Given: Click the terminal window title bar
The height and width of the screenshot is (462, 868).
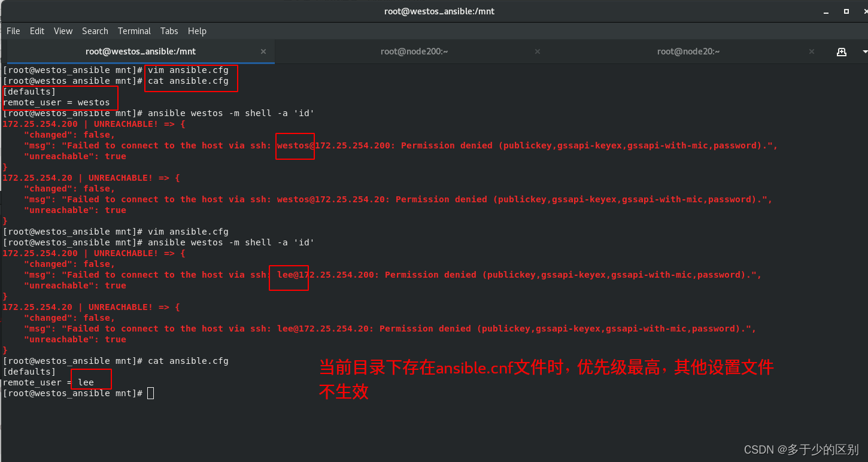Looking at the screenshot, I should click(x=439, y=11).
